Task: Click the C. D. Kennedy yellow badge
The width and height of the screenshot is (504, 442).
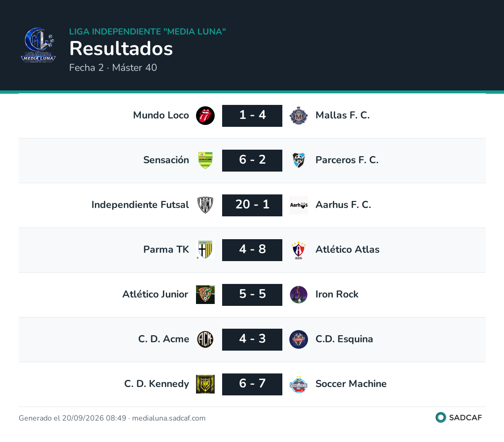Action: (205, 384)
